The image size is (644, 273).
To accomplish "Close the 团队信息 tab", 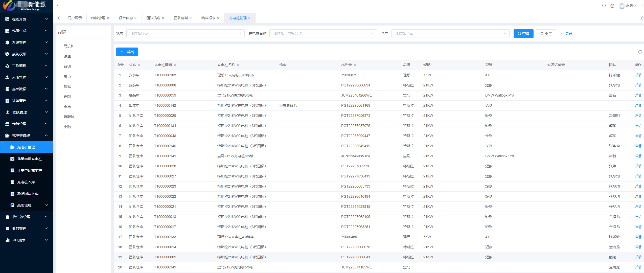I will pos(163,18).
